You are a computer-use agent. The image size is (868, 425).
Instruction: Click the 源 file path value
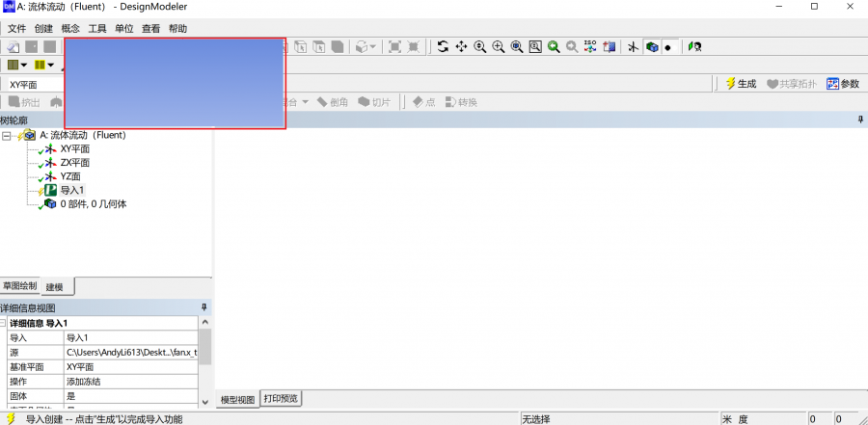(131, 353)
